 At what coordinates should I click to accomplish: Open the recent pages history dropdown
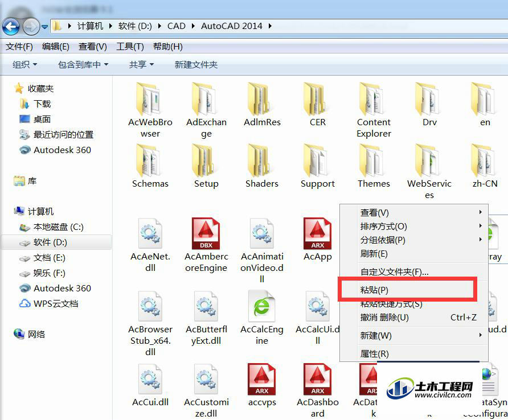pos(45,27)
